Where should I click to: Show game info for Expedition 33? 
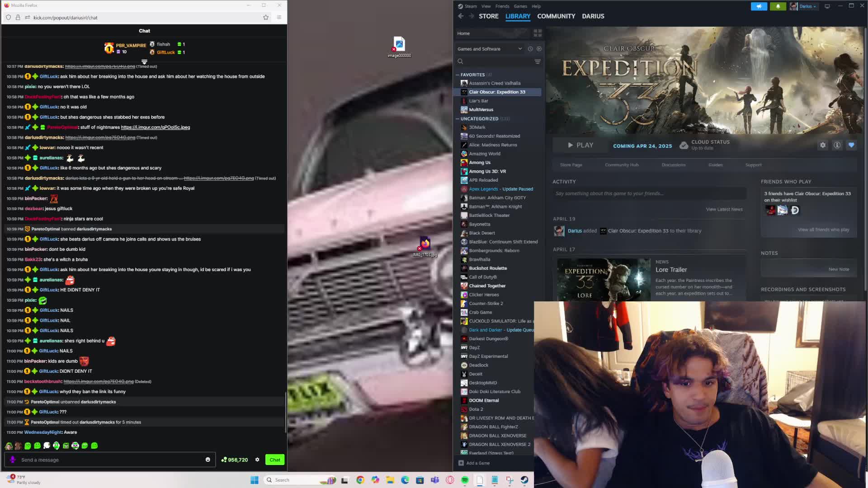tap(837, 145)
